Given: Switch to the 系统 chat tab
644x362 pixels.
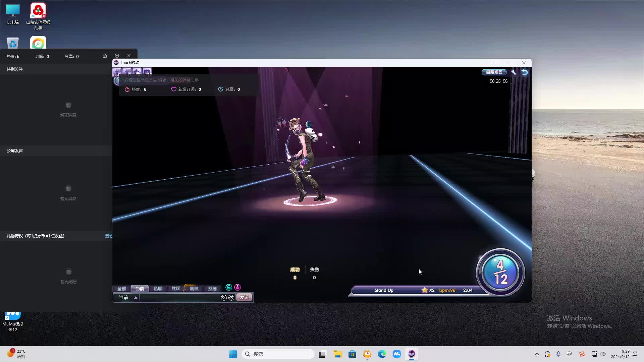Looking at the screenshot, I should (x=212, y=289).
